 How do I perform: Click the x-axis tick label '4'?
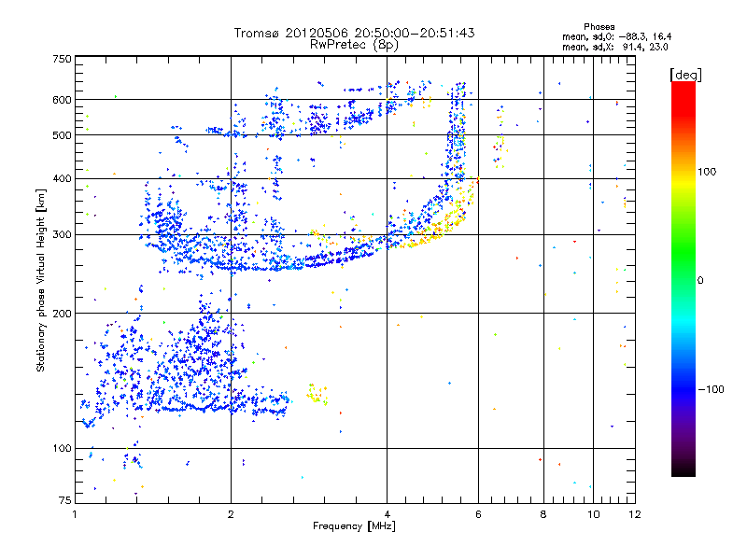click(387, 514)
